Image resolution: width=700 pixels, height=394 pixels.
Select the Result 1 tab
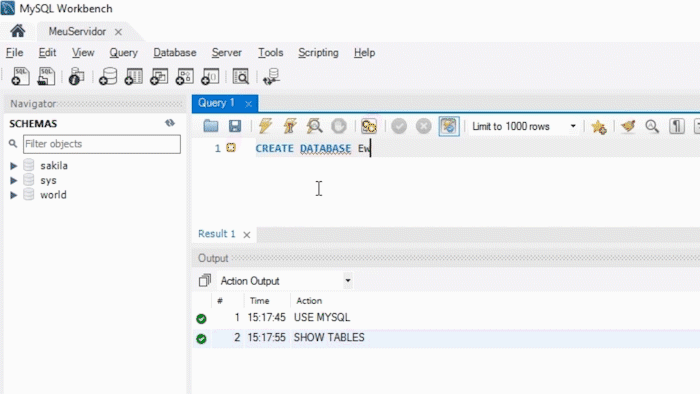tap(217, 234)
